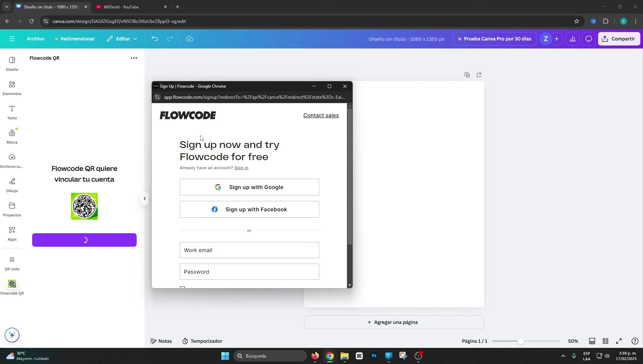Add new page with icon above canvas
Viewport: 643px width, 364px height.
pos(479,75)
